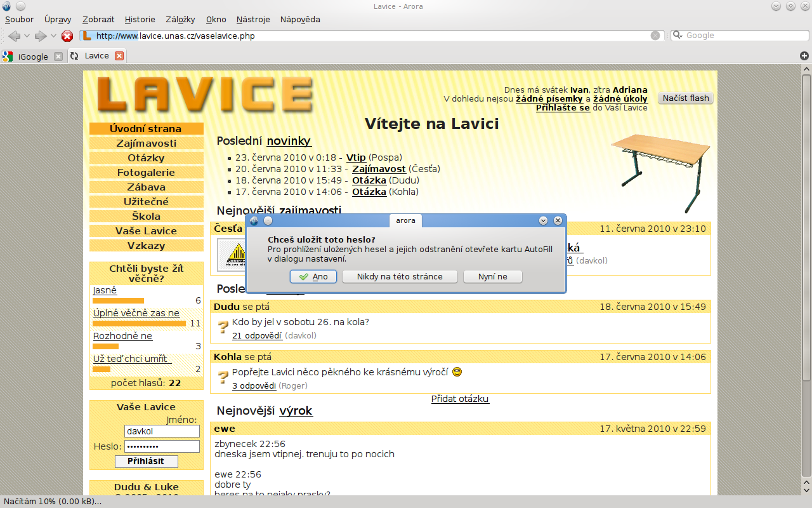
Task: Click the Jméno field containing davkol
Action: 162,431
